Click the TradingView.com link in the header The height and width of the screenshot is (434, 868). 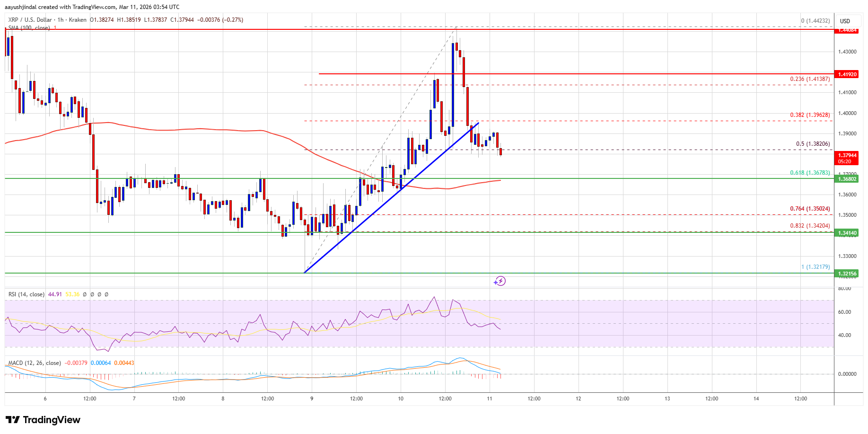pos(95,7)
